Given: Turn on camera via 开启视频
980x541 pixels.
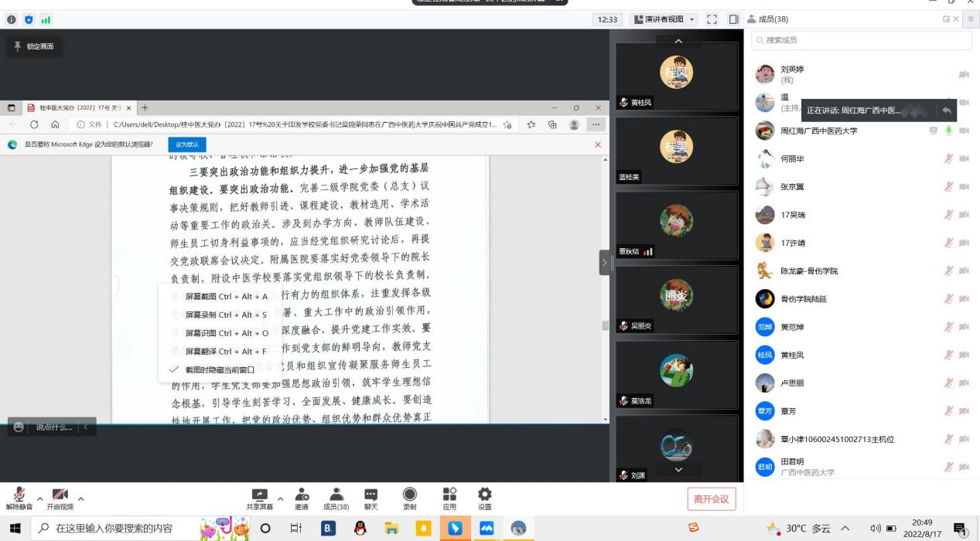Looking at the screenshot, I should coord(60,498).
